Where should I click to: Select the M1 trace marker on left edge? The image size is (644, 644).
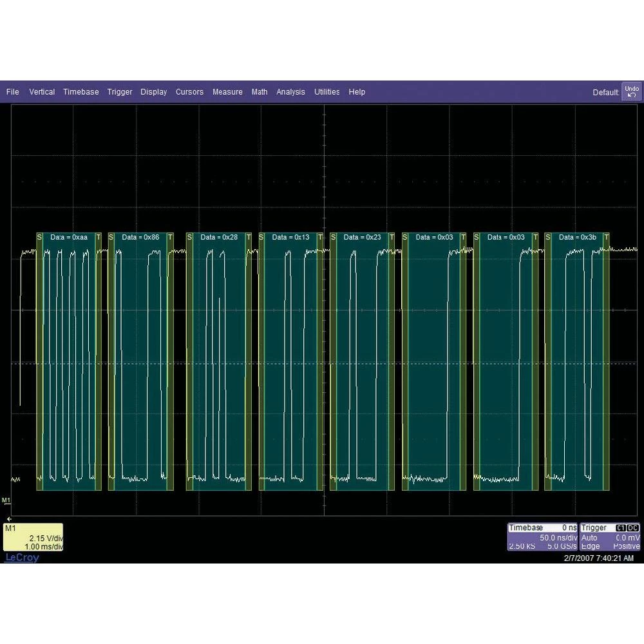6,500
